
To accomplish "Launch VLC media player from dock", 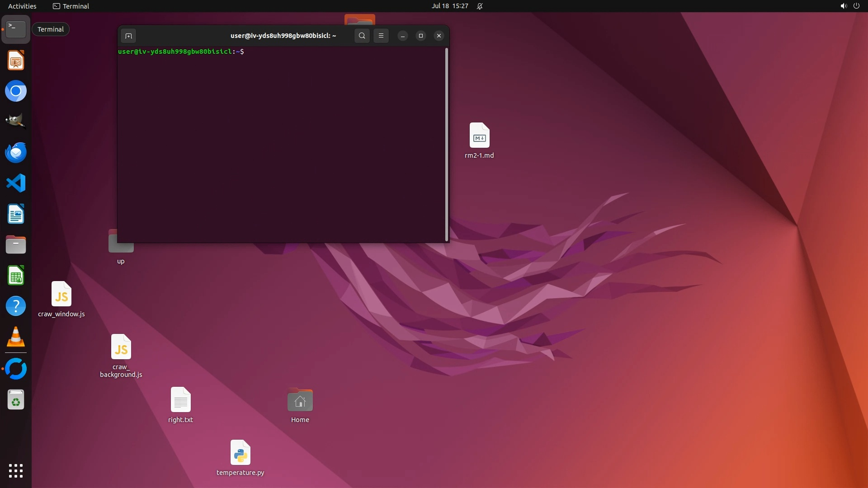I will tap(16, 337).
